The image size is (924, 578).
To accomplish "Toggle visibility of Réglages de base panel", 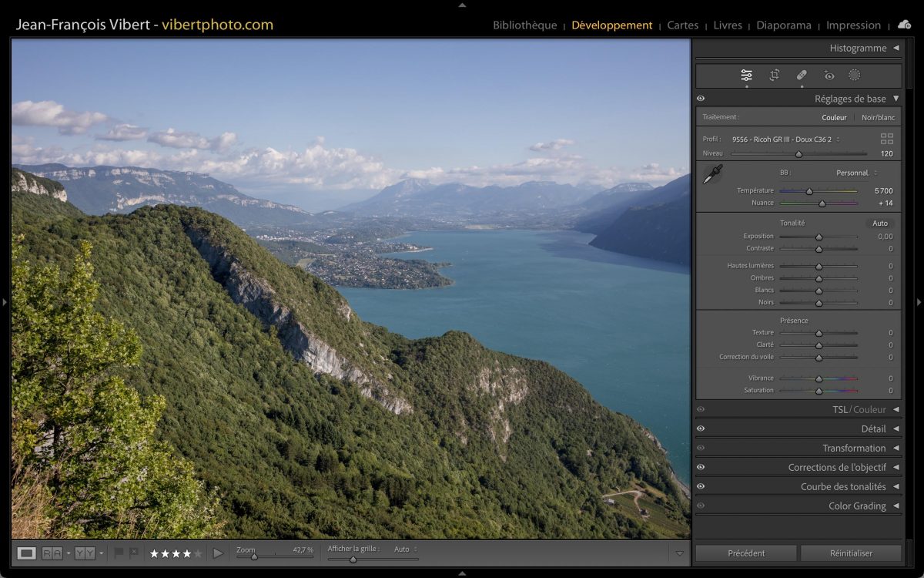I will coord(701,99).
